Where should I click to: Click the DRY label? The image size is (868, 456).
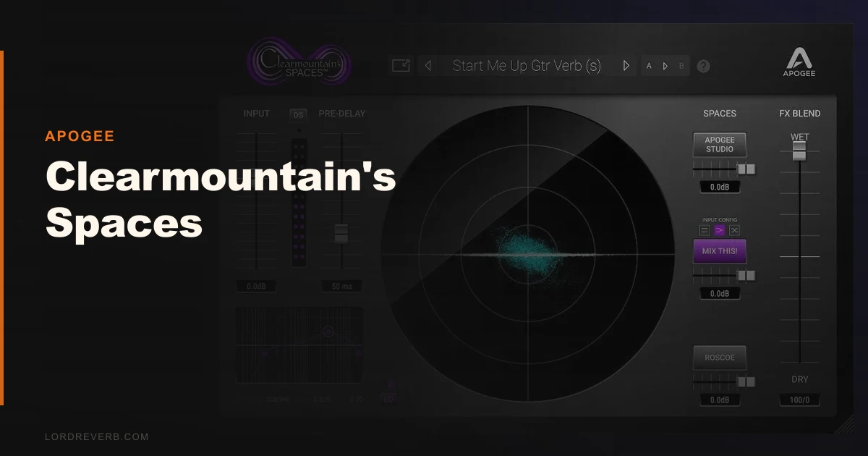[799, 379]
